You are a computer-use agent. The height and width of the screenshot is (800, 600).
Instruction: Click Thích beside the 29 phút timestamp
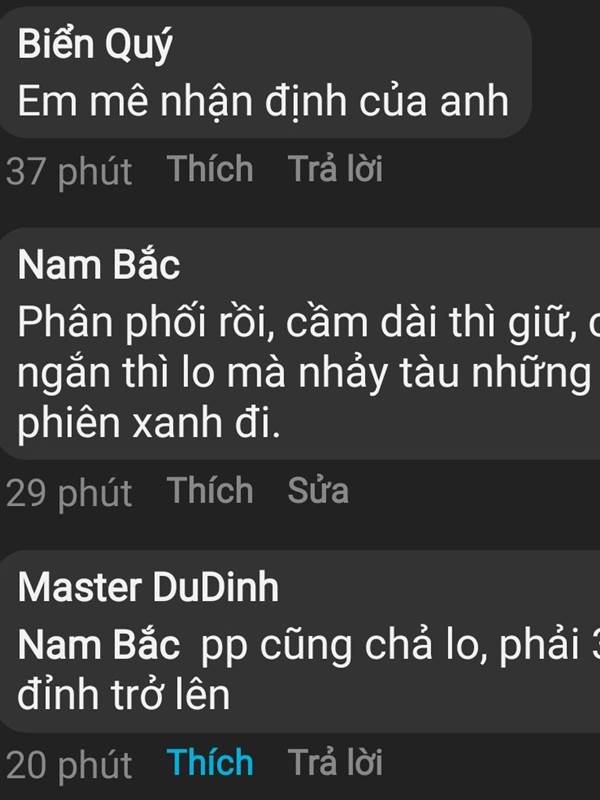(210, 490)
